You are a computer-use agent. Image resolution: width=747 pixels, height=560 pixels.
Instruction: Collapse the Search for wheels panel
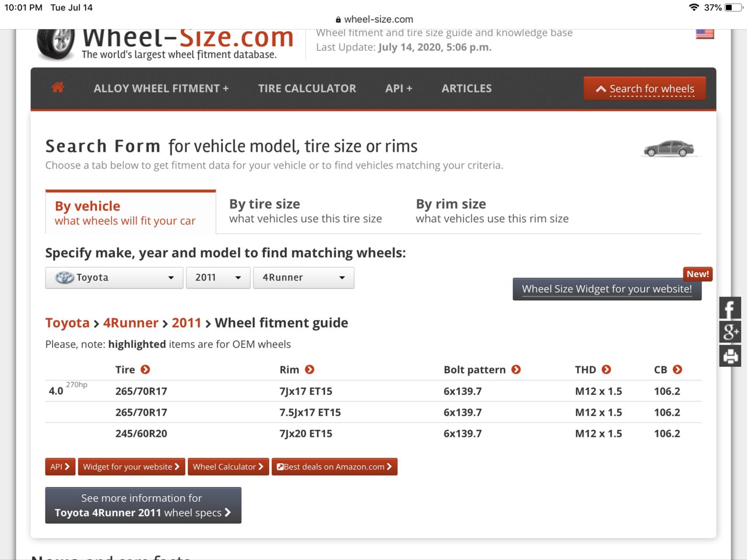tap(645, 89)
